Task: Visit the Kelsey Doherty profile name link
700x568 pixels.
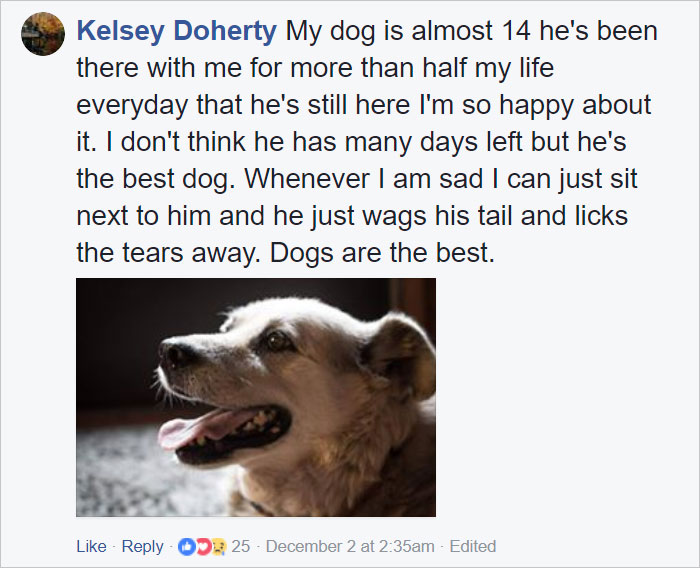Action: pyautogui.click(x=176, y=31)
